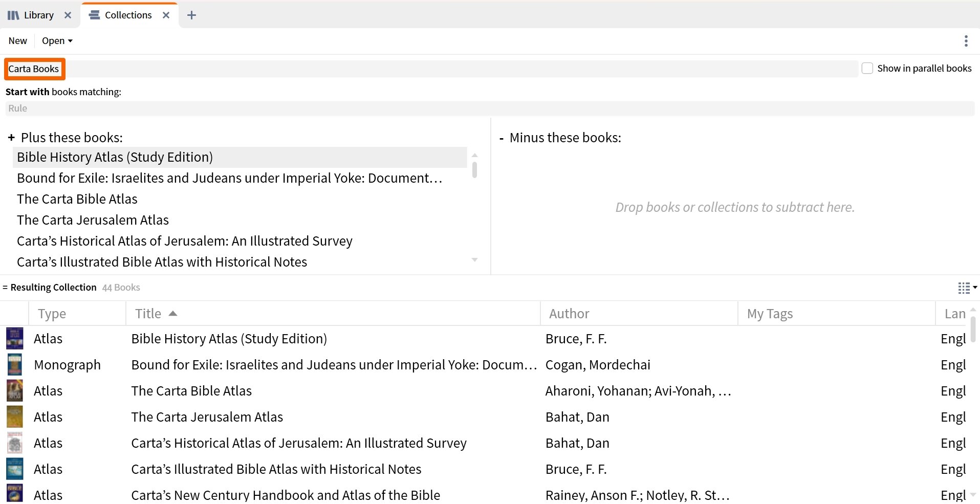980x504 pixels.
Task: Click Carta's Historical Atlas of Jerusalem cover thumbnail
Action: [14, 443]
